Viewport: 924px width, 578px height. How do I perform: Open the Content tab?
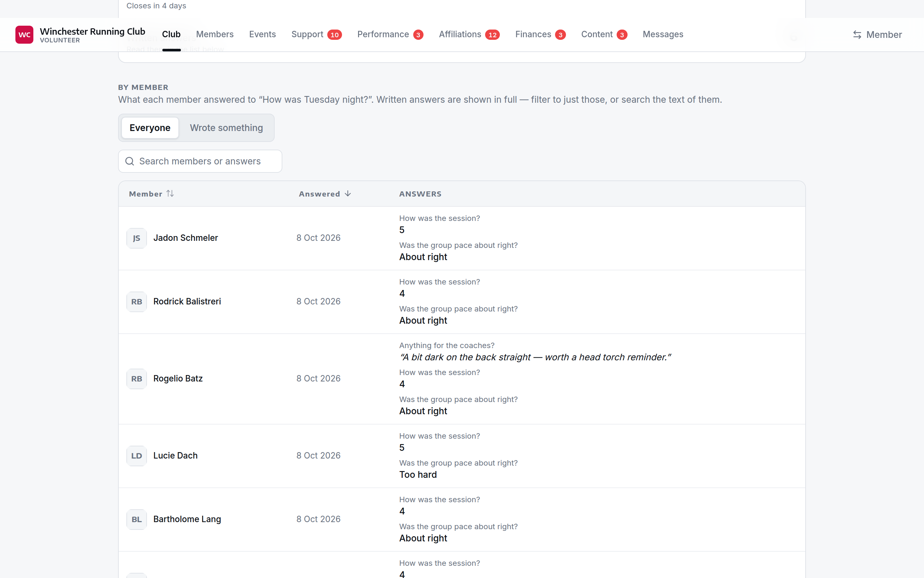click(x=604, y=34)
